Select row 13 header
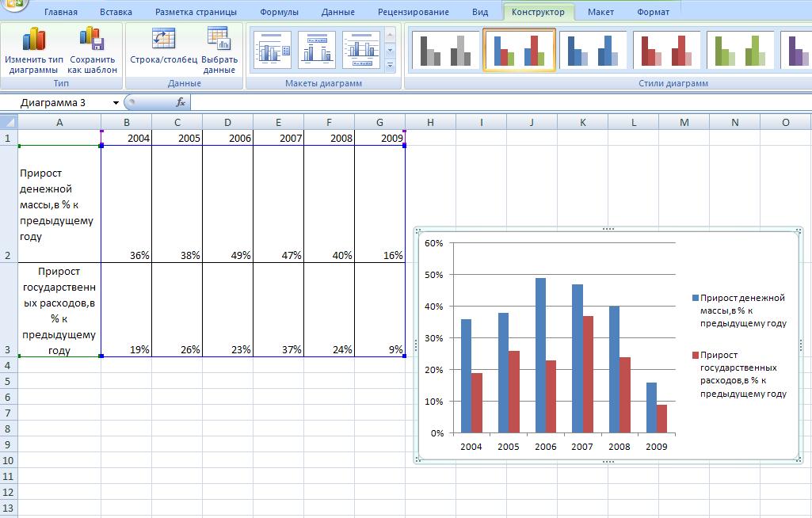This screenshot has height=518, width=812. (x=8, y=508)
